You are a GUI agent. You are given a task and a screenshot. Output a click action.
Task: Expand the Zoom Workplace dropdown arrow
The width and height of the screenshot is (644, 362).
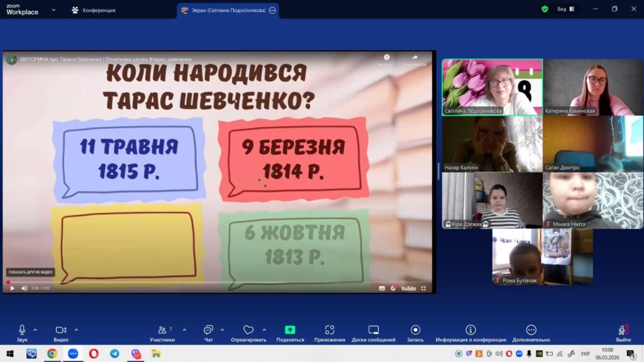click(x=53, y=10)
